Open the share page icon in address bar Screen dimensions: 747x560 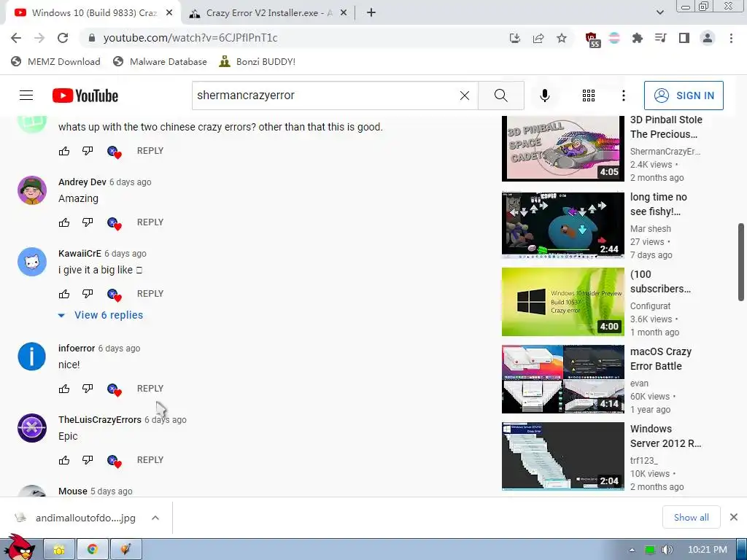click(x=538, y=38)
